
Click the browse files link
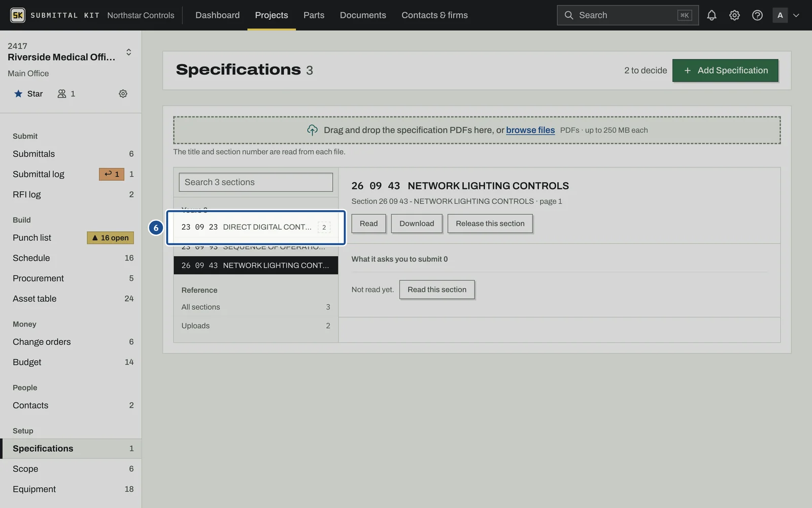click(x=530, y=130)
